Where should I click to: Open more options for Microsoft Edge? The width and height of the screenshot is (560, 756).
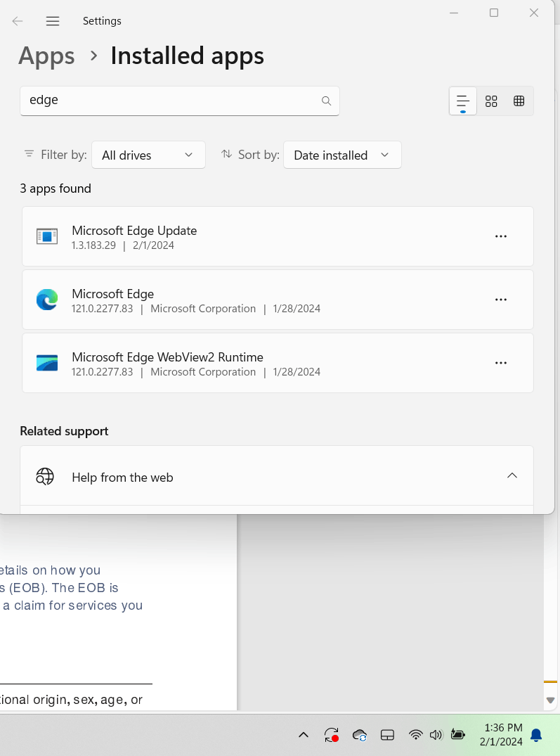pyautogui.click(x=501, y=300)
